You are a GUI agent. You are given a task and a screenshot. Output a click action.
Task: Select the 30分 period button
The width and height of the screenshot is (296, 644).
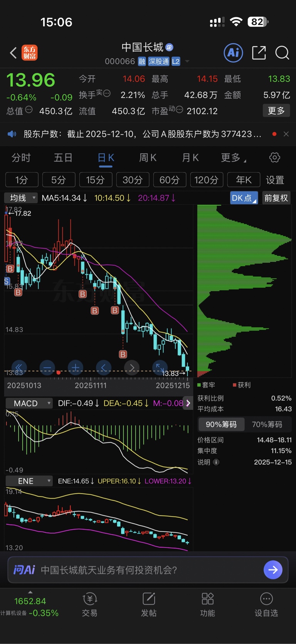coord(133,180)
